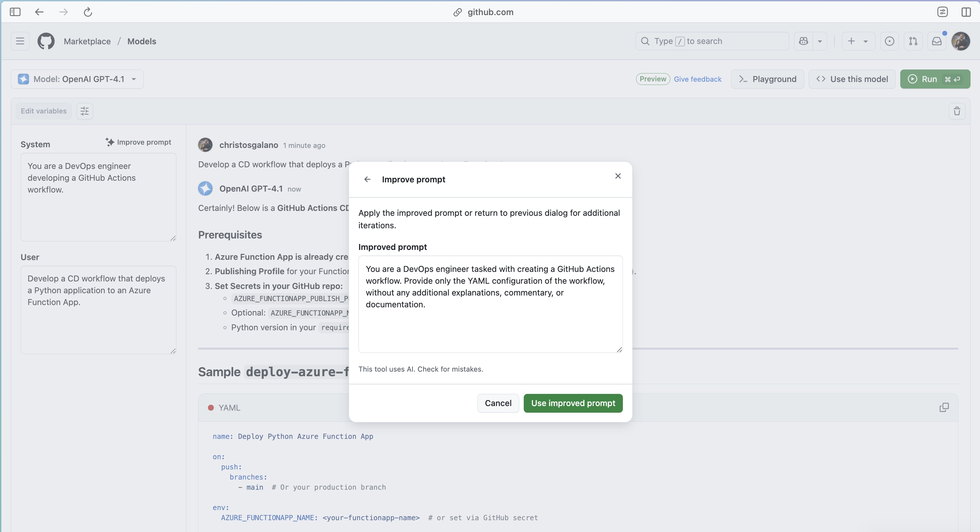The image size is (980, 532).
Task: Close the Improve prompt dialog
Action: [618, 176]
